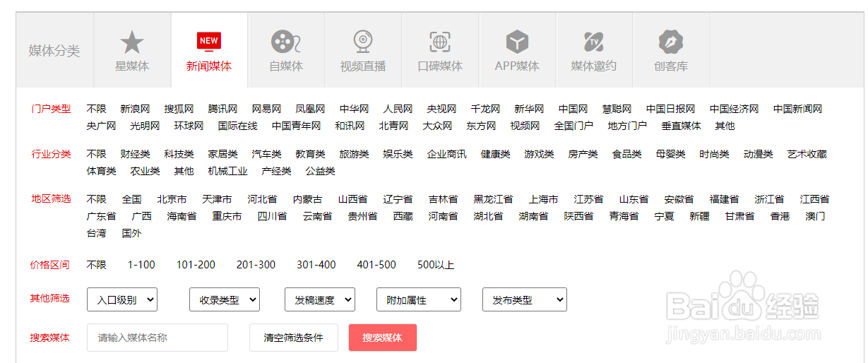The width and height of the screenshot is (868, 363).
Task: Click the media name search input
Action: point(157,338)
